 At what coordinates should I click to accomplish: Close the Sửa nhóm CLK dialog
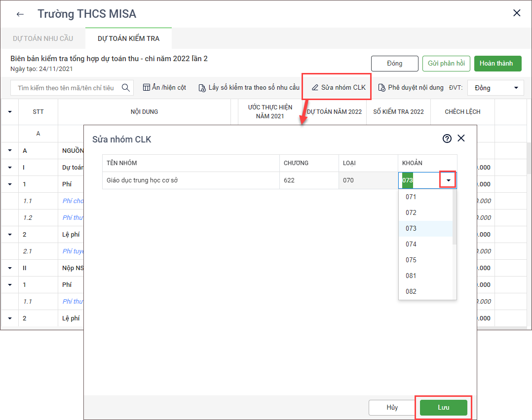coord(461,139)
